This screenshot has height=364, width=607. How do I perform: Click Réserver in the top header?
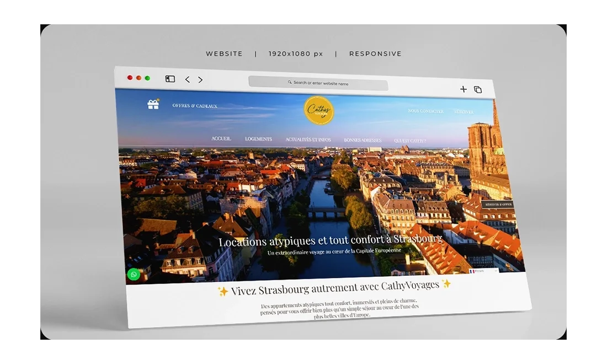tap(464, 112)
